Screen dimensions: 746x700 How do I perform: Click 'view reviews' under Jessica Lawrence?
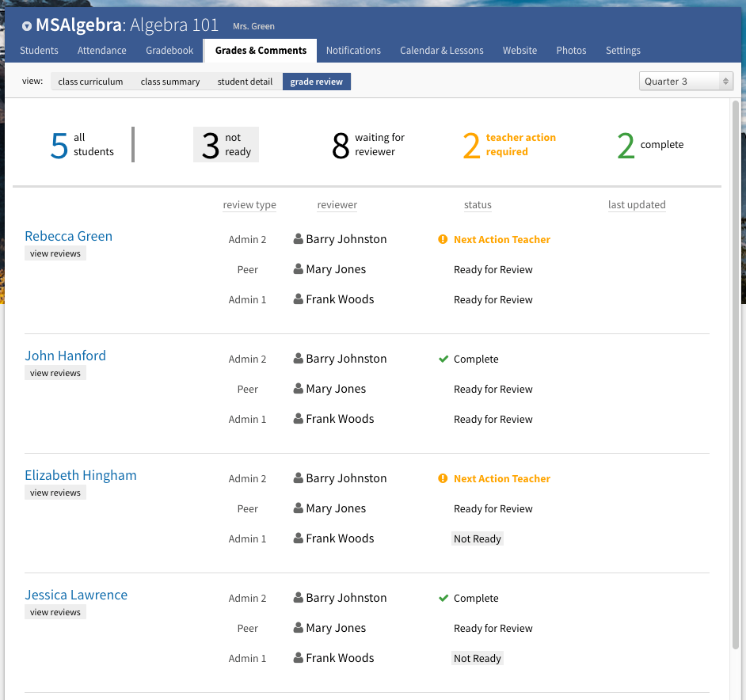pos(55,612)
